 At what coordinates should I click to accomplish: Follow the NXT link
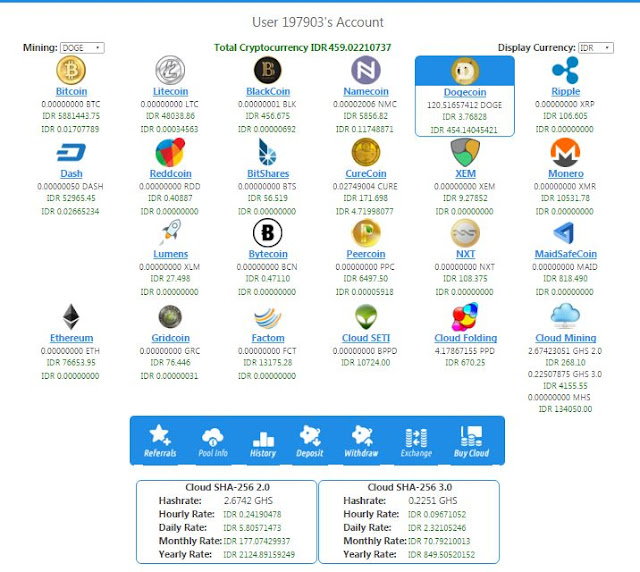pos(465,254)
